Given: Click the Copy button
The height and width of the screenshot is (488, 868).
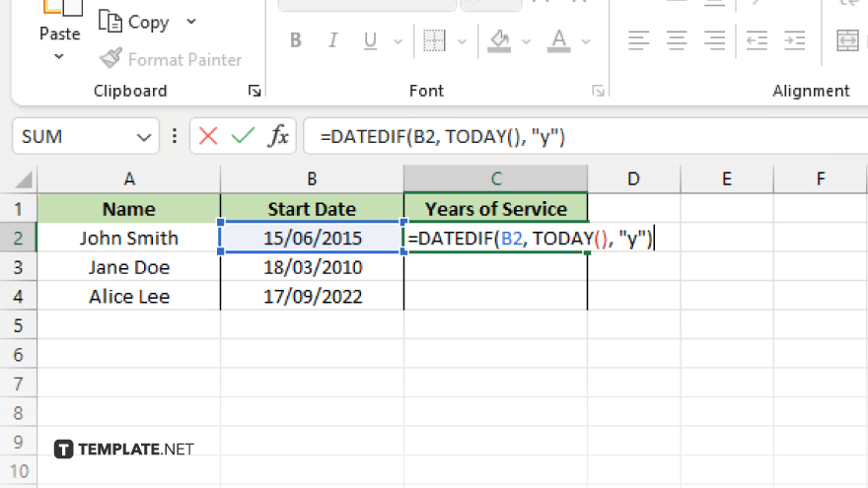Looking at the screenshot, I should point(136,22).
